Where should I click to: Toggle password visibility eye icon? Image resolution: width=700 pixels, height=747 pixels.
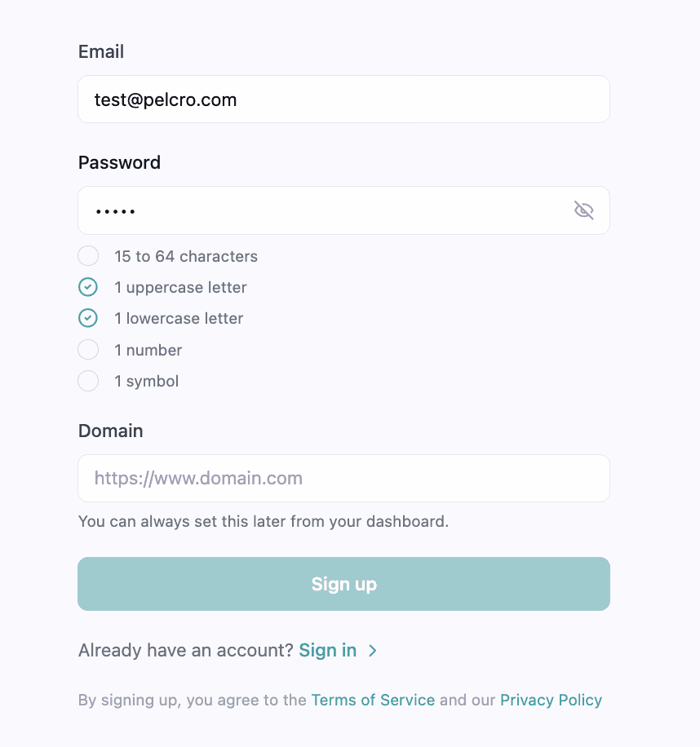point(583,210)
